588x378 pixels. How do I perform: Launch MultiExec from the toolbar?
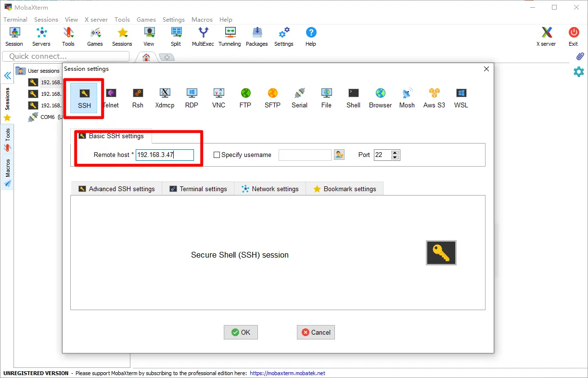coord(203,37)
